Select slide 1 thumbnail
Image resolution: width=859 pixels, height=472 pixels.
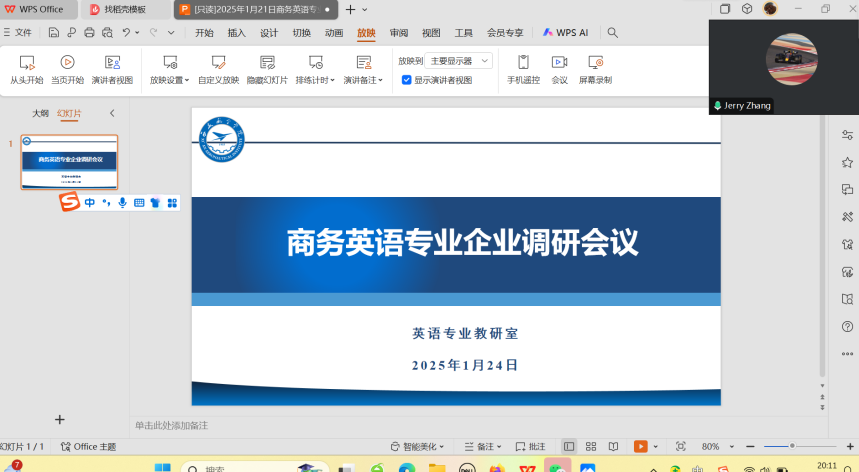tap(69, 162)
